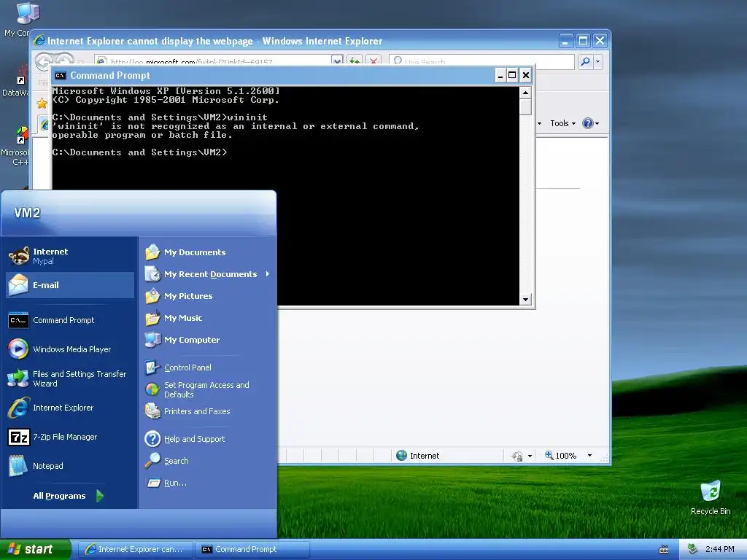This screenshot has width=747, height=560.
Task: Open Control Panel
Action: [208, 367]
